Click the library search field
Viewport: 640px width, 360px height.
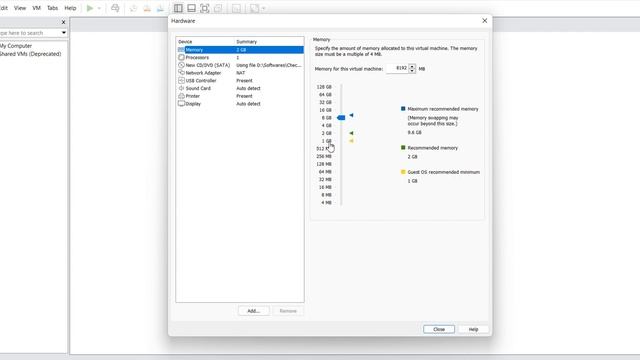29,33
